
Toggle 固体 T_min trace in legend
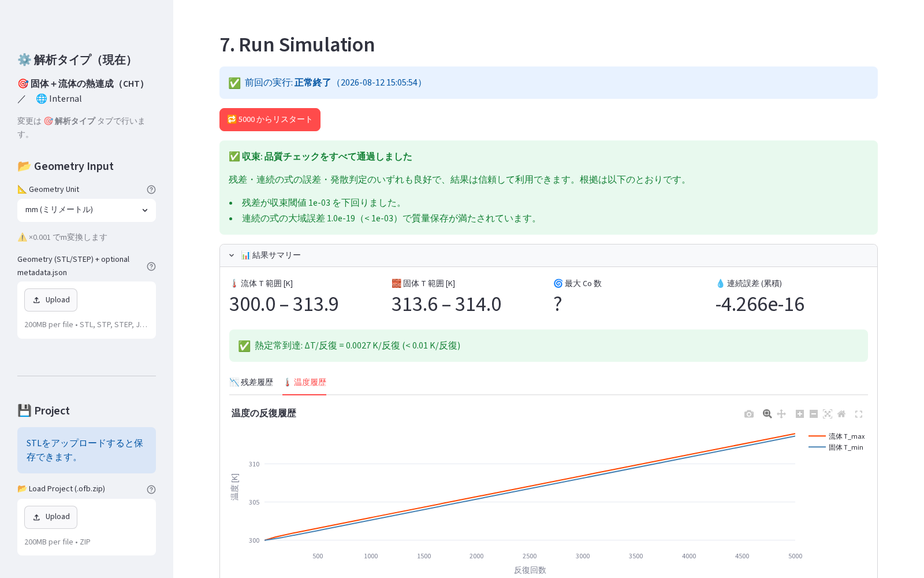tap(836, 447)
